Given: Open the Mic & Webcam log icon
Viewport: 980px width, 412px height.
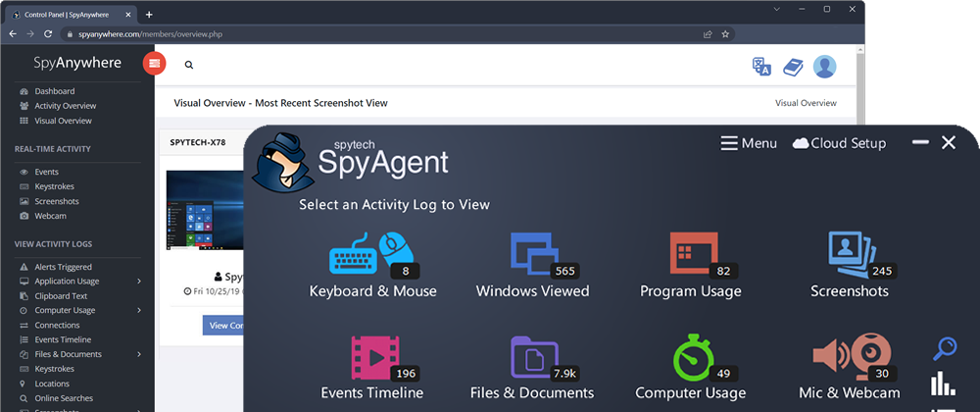Looking at the screenshot, I should tap(850, 357).
